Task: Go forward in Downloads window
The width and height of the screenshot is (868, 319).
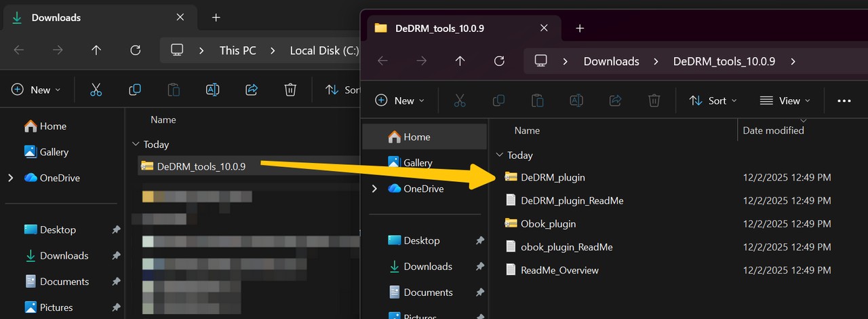Action: 58,50
